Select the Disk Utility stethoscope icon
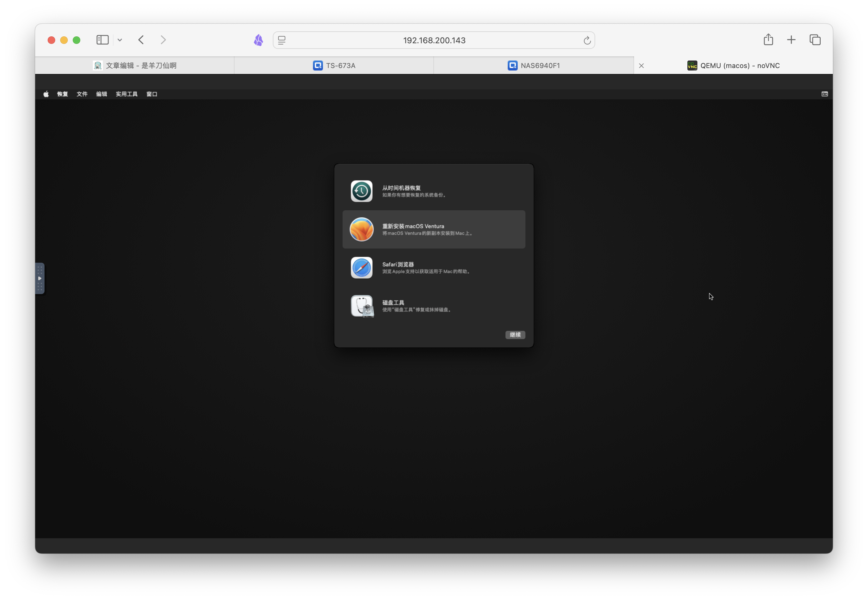Image resolution: width=868 pixels, height=600 pixels. coord(362,306)
